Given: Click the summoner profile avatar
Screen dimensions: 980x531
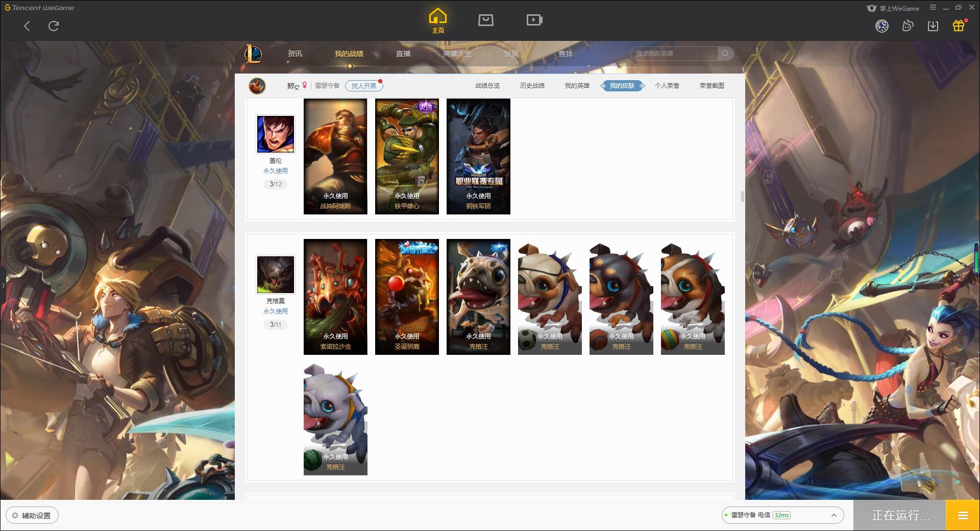Looking at the screenshot, I should click(257, 86).
